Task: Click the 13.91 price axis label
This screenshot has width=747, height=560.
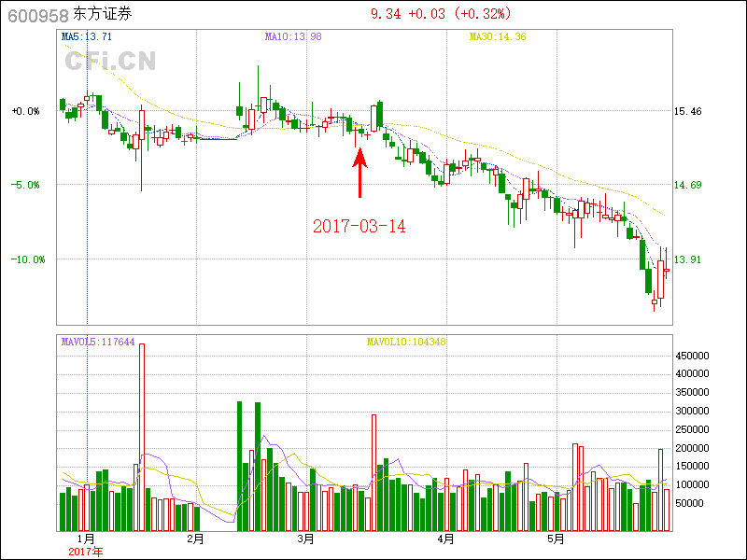Action: click(688, 259)
